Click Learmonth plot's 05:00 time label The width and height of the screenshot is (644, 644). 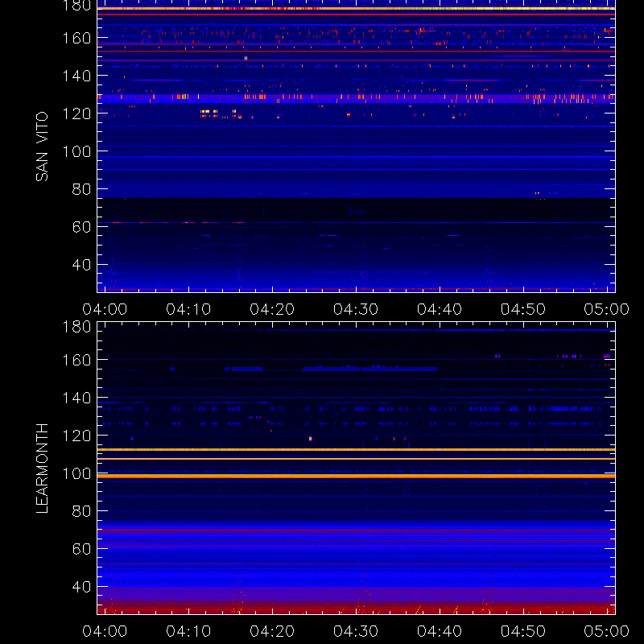pos(607,631)
